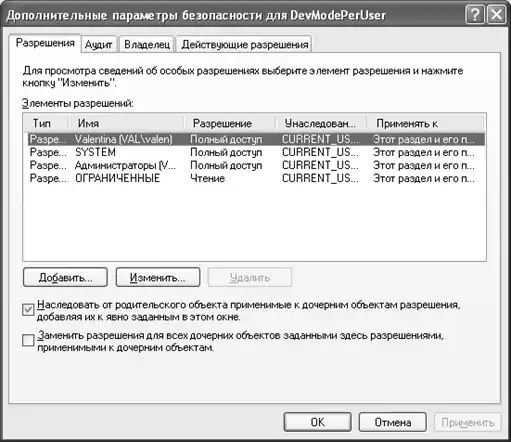
Task: Click Полный доступ in the SYSTEM row
Action: (226, 152)
